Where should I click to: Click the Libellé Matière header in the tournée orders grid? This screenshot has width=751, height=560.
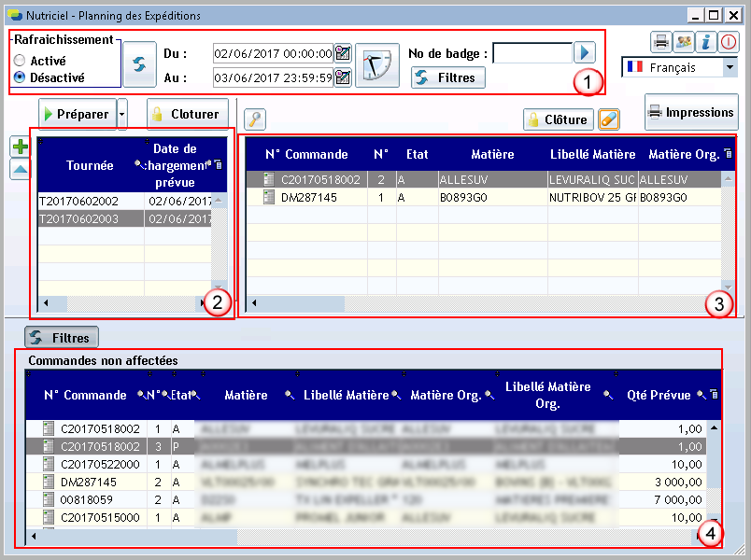click(592, 154)
